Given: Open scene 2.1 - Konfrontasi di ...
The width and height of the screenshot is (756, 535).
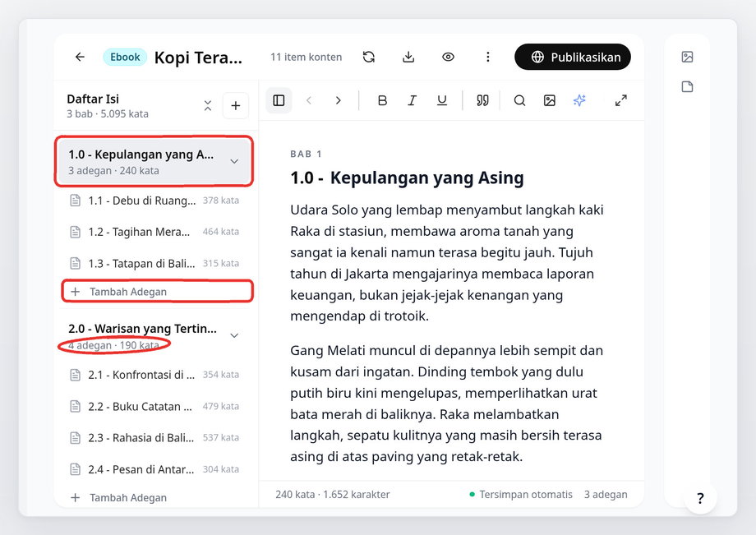Looking at the screenshot, I should coord(154,375).
